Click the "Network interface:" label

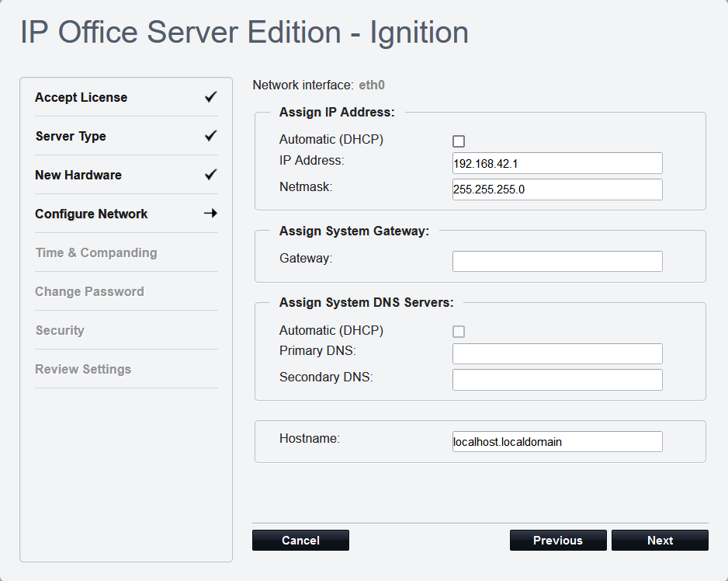[303, 85]
